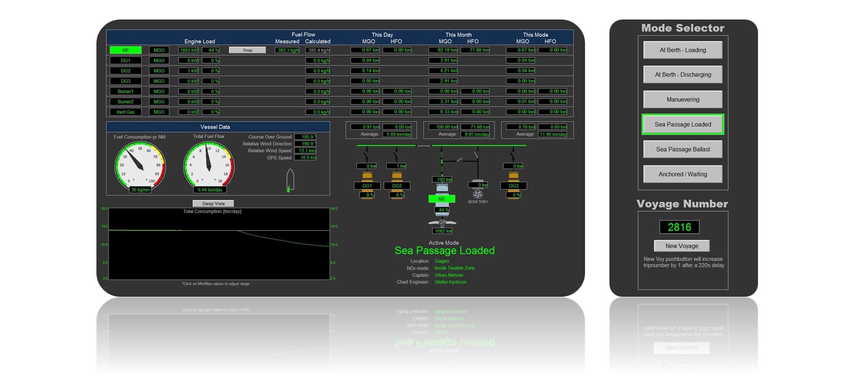Click the propeller icon below main engine
The width and height of the screenshot is (868, 392).
(442, 223)
